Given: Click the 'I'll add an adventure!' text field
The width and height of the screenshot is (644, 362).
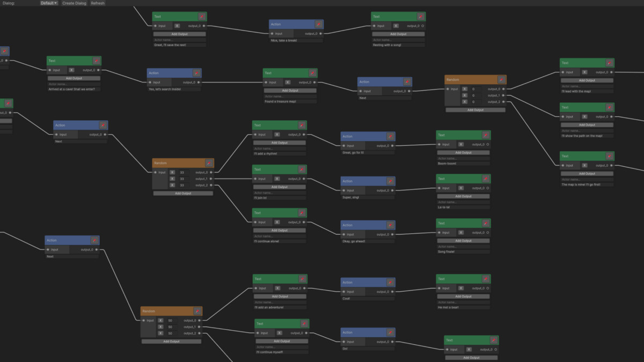Looking at the screenshot, I should [x=280, y=307].
